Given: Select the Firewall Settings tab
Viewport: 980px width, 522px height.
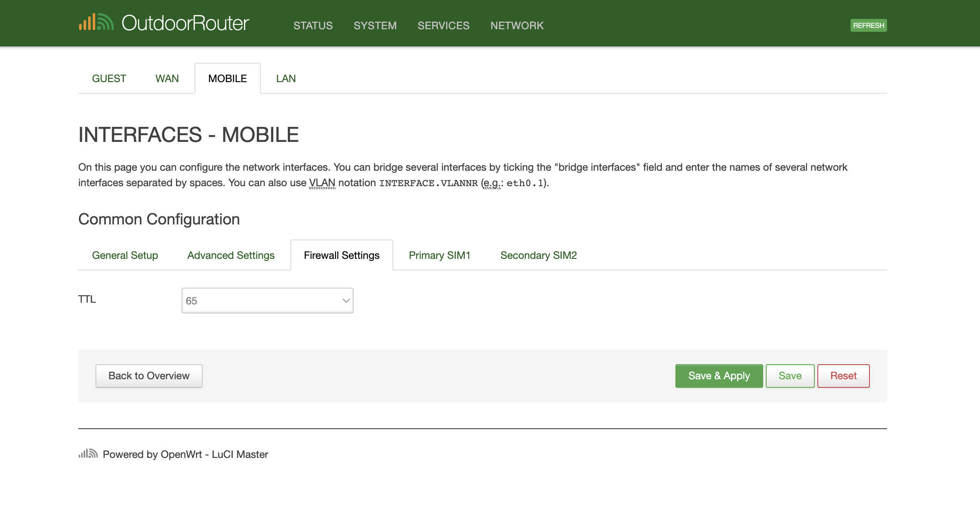Looking at the screenshot, I should 342,255.
